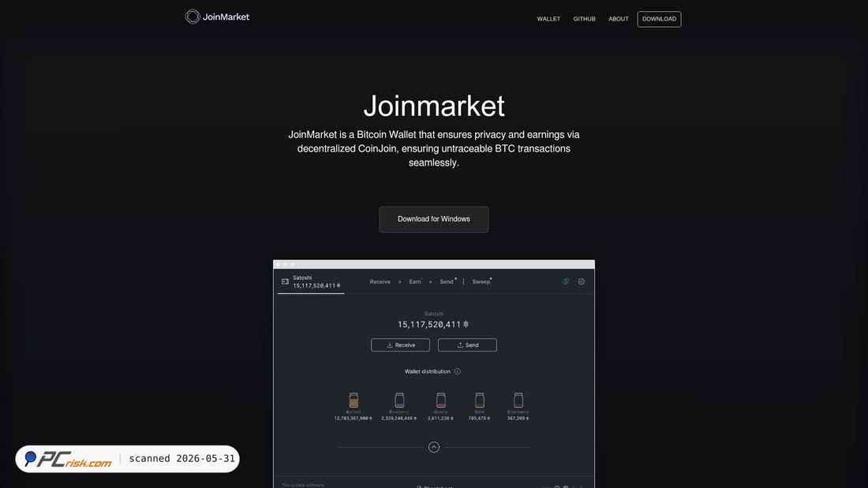868x488 pixels.
Task: Select the Apricot jar icon
Action: click(354, 400)
